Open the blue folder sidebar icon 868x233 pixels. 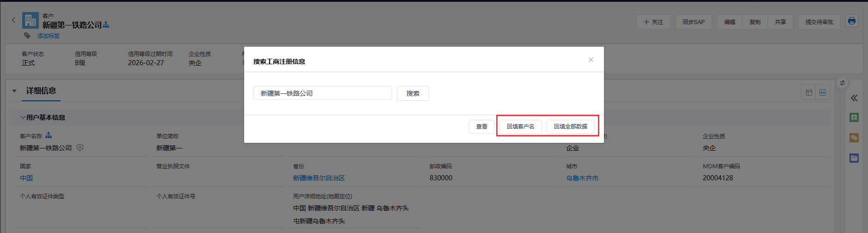click(854, 158)
